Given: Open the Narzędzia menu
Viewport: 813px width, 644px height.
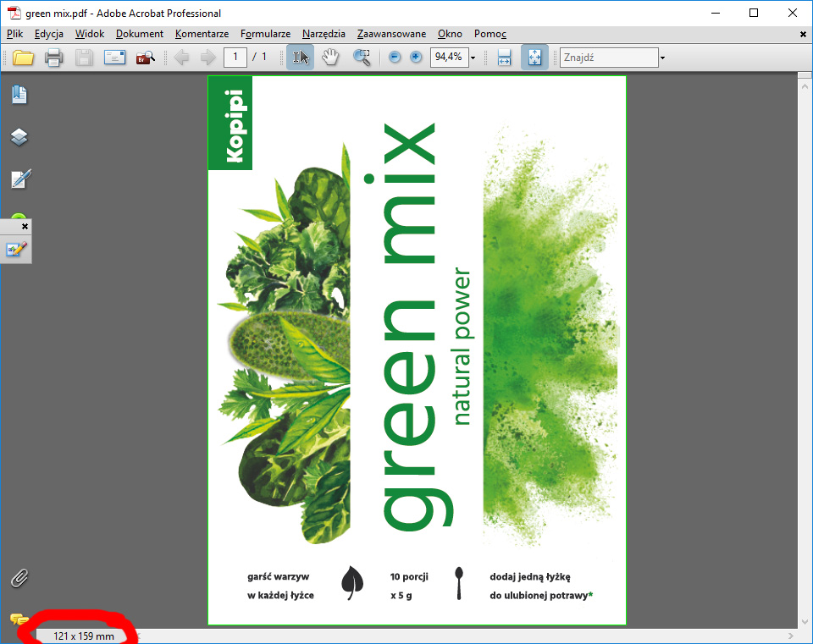Looking at the screenshot, I should tap(324, 34).
